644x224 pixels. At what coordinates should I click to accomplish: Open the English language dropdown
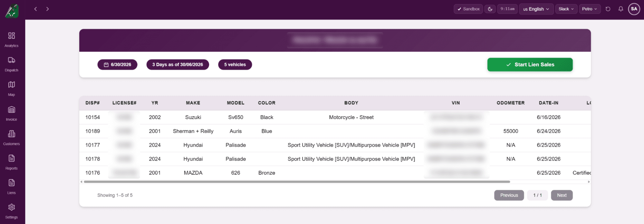pyautogui.click(x=536, y=9)
